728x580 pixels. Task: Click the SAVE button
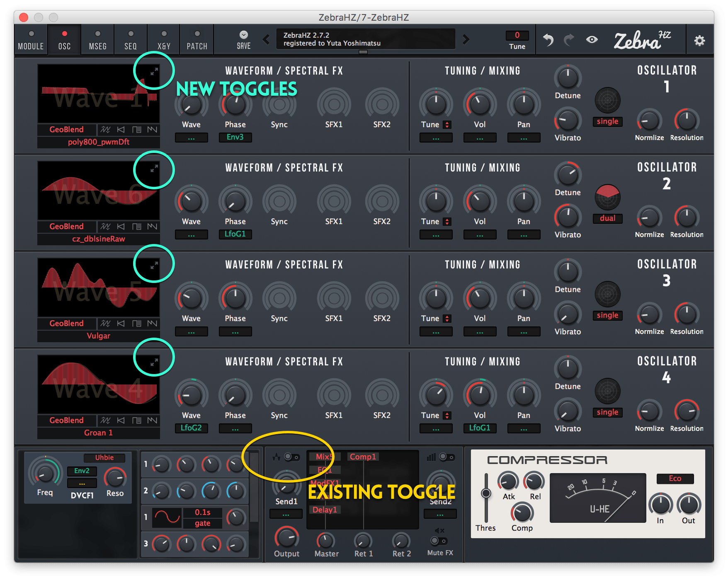click(244, 40)
